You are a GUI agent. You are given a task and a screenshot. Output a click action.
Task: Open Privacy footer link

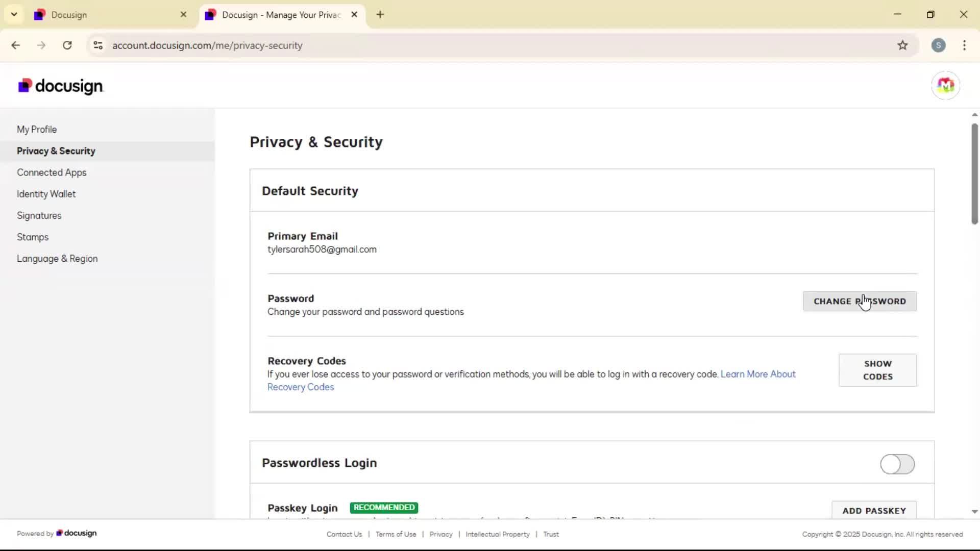click(x=441, y=534)
